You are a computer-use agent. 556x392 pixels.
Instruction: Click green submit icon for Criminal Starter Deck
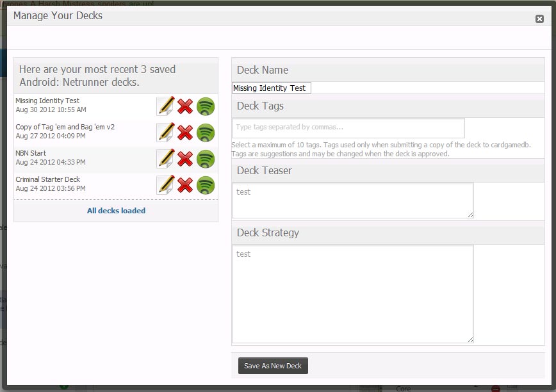[x=206, y=185]
